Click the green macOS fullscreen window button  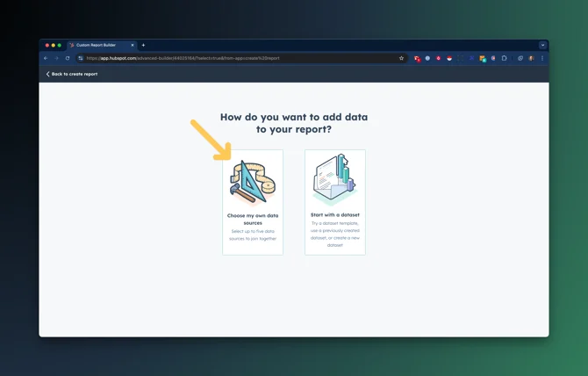tap(60, 45)
